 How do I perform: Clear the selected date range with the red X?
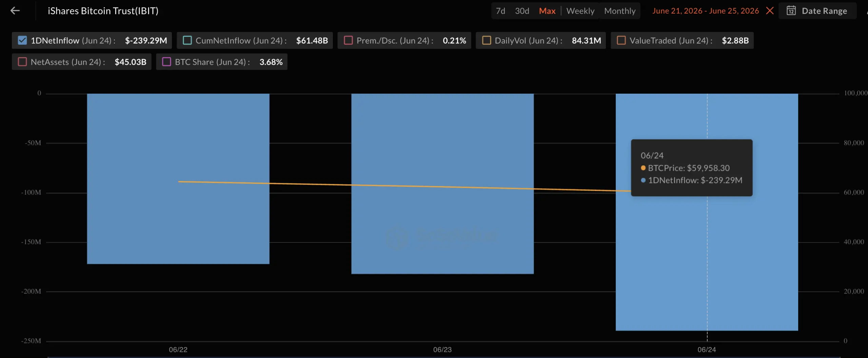[770, 11]
